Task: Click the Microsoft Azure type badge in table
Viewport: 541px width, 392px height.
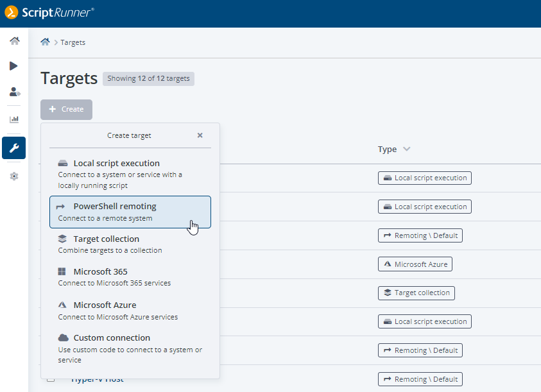Action: (415, 264)
